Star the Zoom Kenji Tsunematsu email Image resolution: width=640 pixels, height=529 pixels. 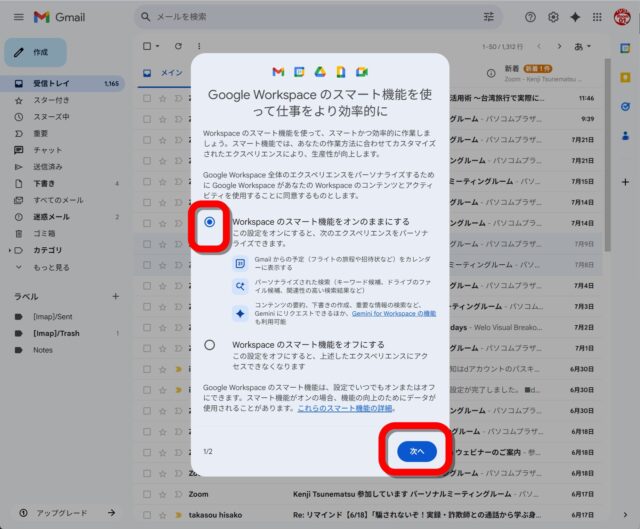point(162,494)
